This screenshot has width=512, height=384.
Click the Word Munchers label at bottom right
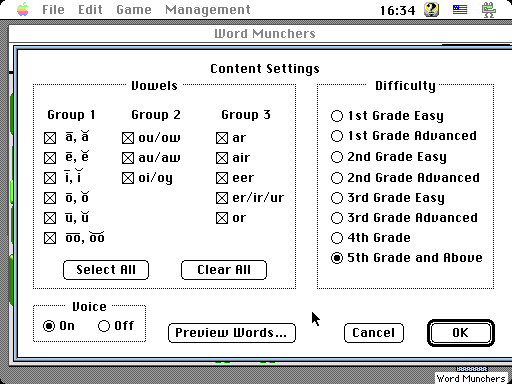[471, 378]
